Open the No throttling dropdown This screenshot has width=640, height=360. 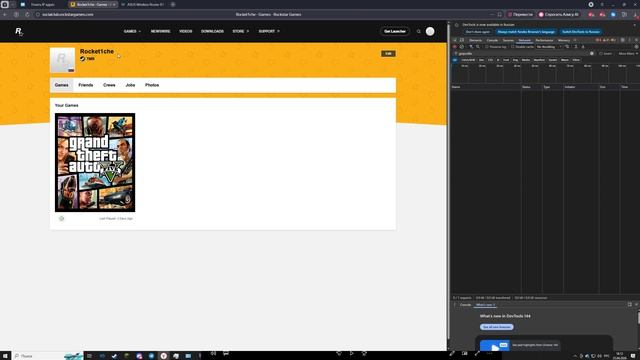[549, 47]
